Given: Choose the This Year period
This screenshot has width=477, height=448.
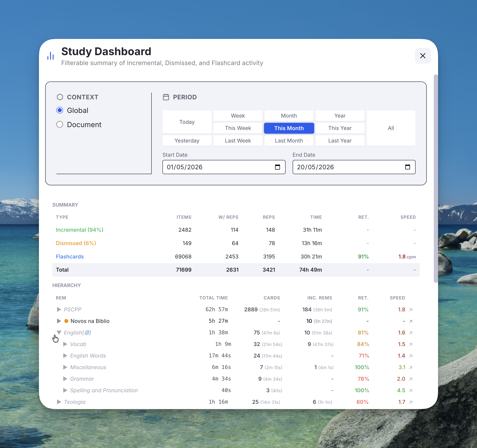Looking at the screenshot, I should (340, 128).
